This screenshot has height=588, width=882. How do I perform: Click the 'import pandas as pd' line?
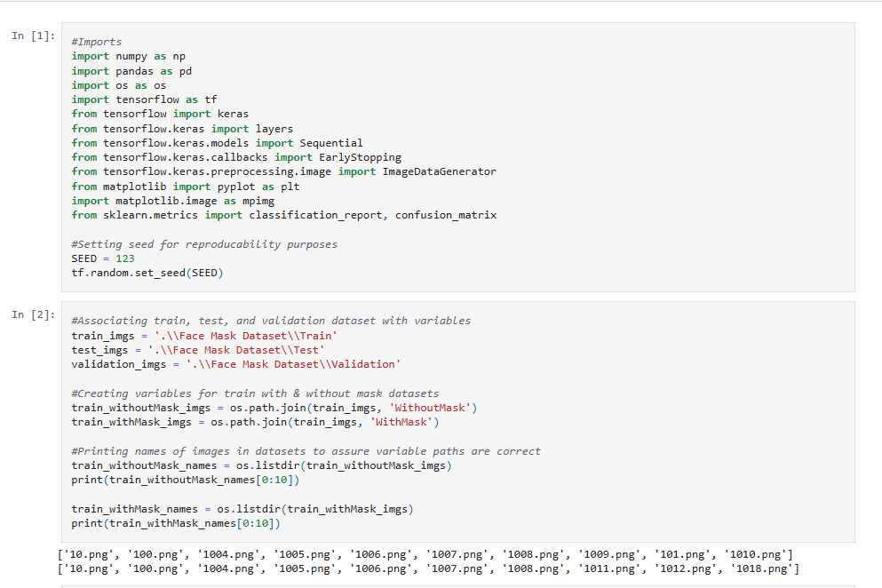(131, 71)
